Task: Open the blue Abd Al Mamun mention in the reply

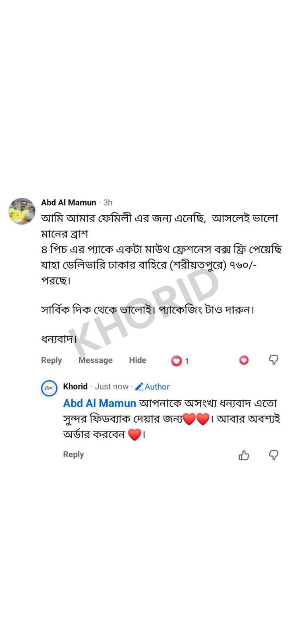Action: click(99, 403)
